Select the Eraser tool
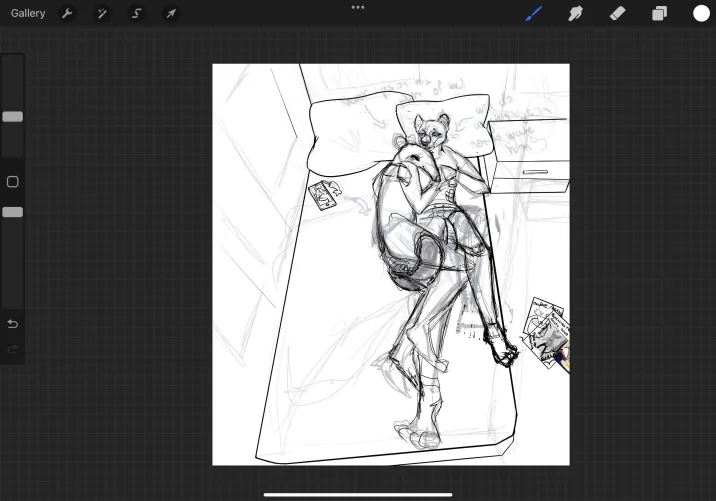716x501 pixels. click(x=617, y=14)
